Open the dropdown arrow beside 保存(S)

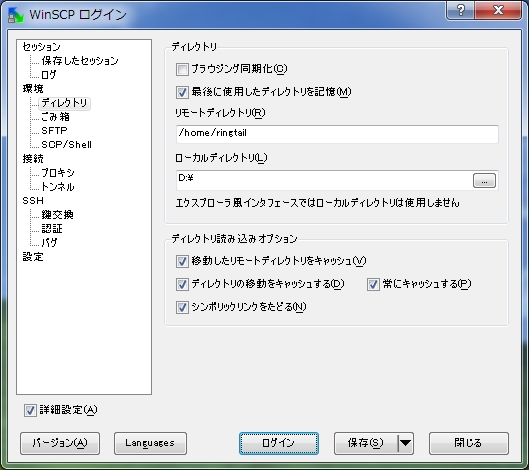(406, 443)
